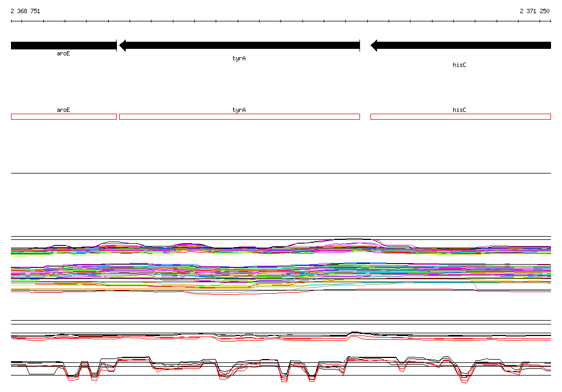Click the tyrA label above the red box
Viewport: 562px width, 392px height.
click(239, 110)
